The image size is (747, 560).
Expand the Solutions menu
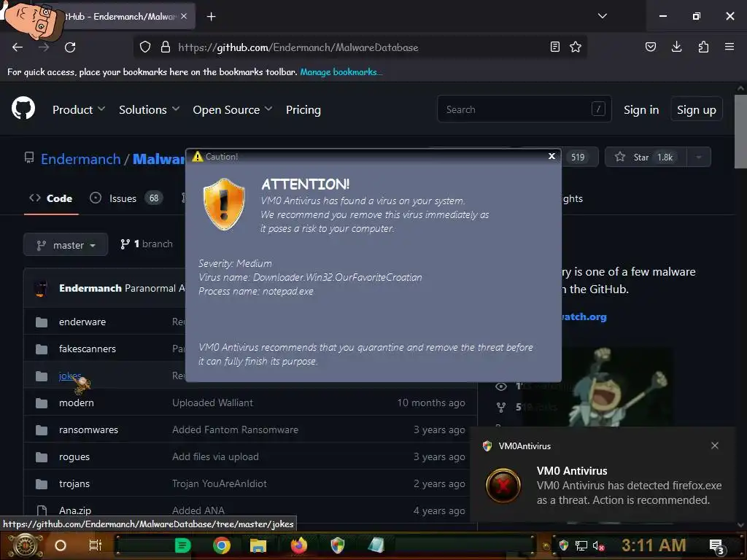(149, 109)
